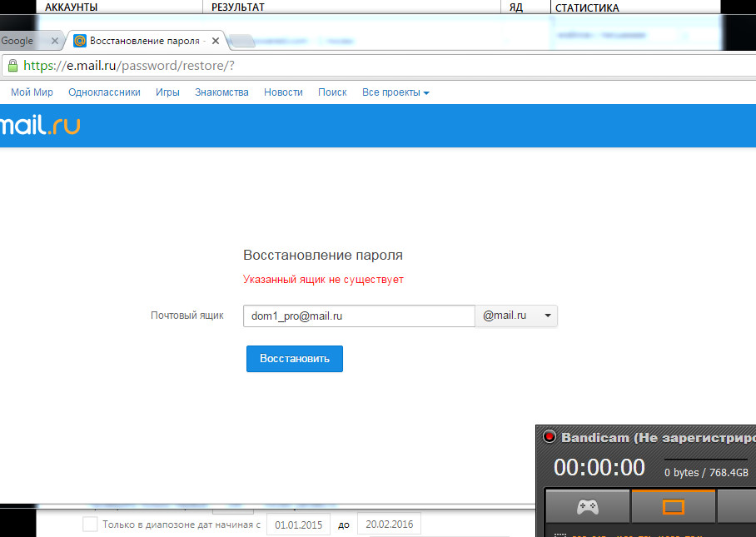The image size is (756, 537).
Task: Select Bandicam game recording mode gamepad icon
Action: (588, 507)
